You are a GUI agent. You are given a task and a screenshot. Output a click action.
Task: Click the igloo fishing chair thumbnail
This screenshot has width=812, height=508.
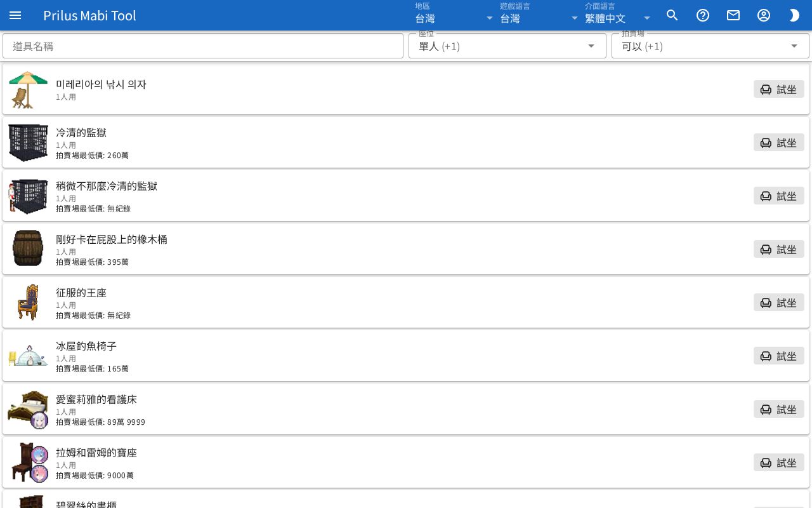(28, 356)
